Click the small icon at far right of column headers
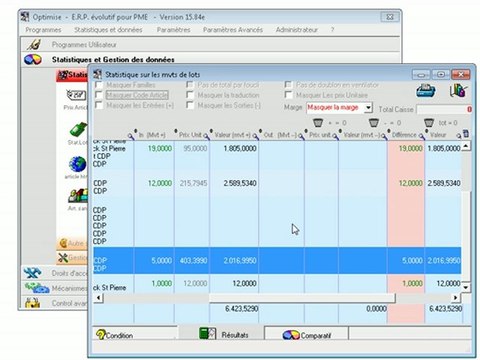The height and width of the screenshot is (360, 480). tap(466, 134)
